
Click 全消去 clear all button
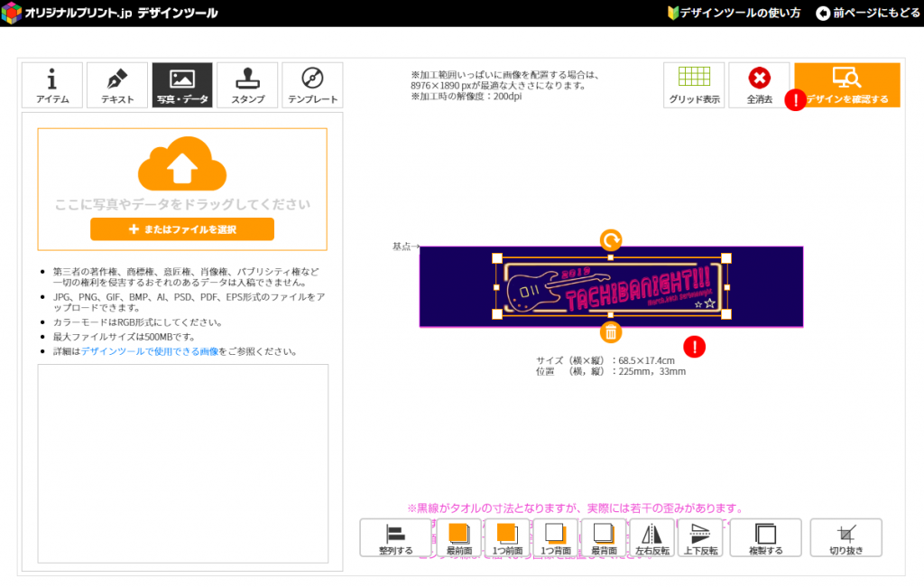[759, 85]
